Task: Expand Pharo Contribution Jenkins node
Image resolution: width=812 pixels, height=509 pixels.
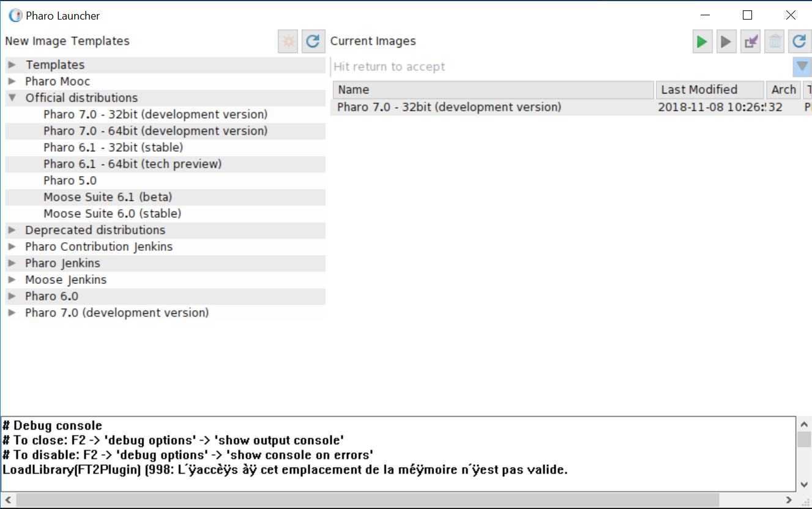Action: tap(12, 247)
